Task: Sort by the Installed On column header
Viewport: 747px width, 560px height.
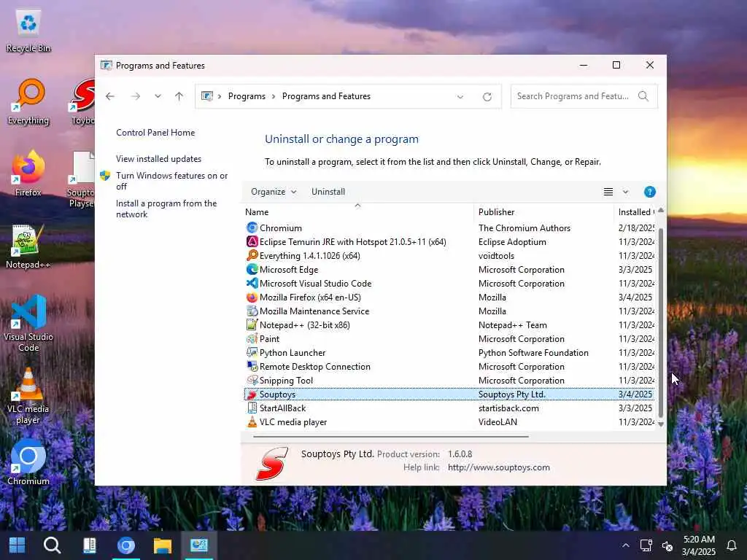Action: pos(635,212)
